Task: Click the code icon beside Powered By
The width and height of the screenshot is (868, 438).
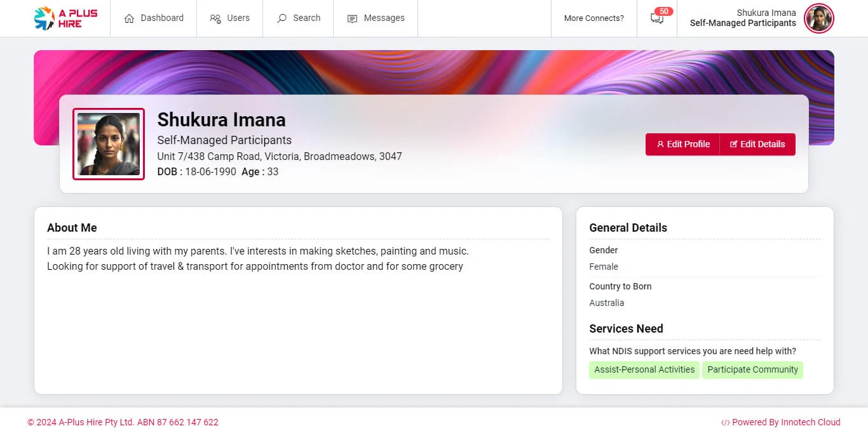Action: [x=725, y=423]
